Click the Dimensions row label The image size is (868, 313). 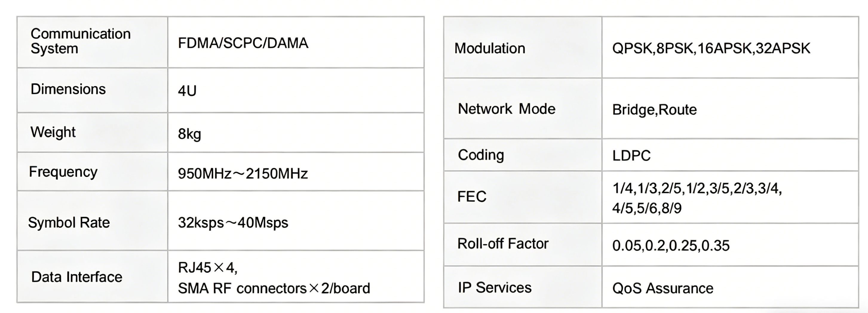click(x=68, y=89)
